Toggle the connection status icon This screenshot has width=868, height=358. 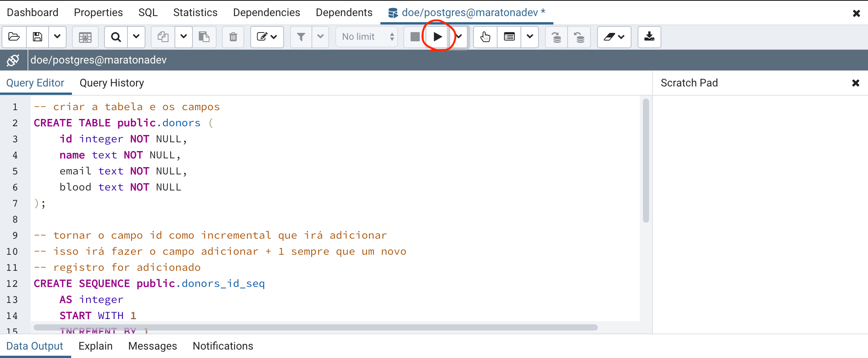coord(13,60)
